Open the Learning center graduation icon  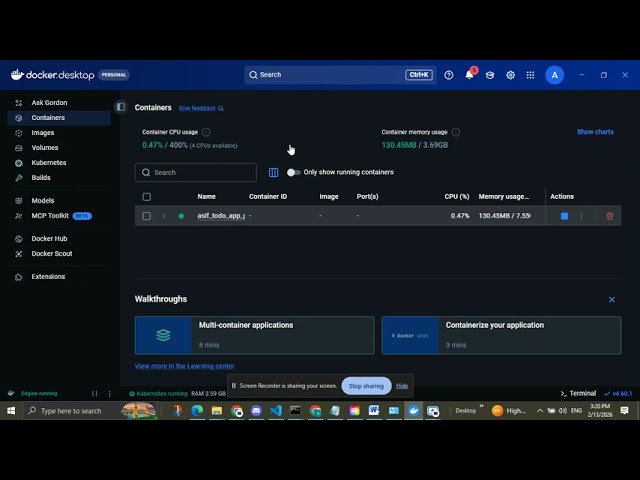pyautogui.click(x=490, y=75)
